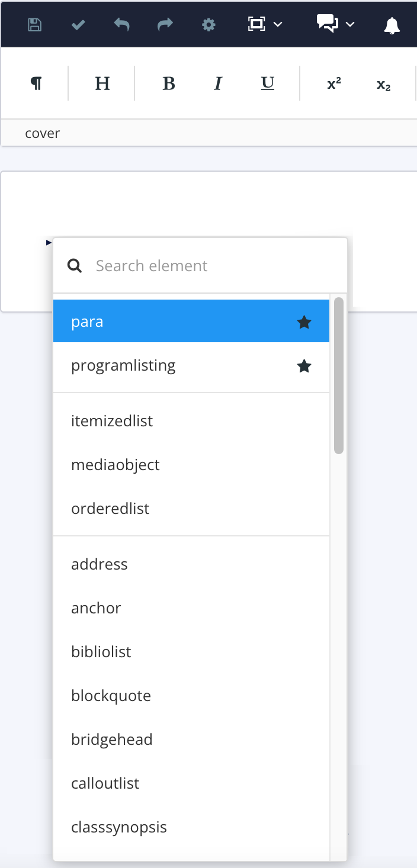Redo the last change
The height and width of the screenshot is (868, 417).
click(164, 24)
